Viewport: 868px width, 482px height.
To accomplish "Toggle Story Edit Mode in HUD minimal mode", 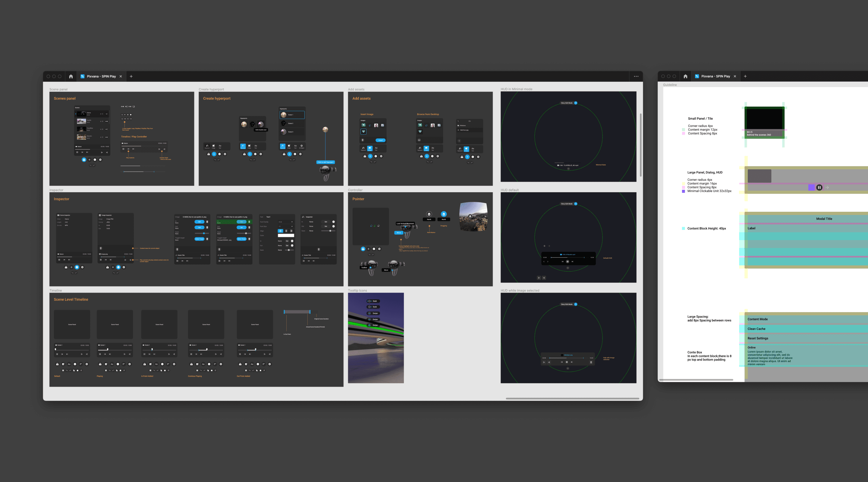I will tap(576, 103).
